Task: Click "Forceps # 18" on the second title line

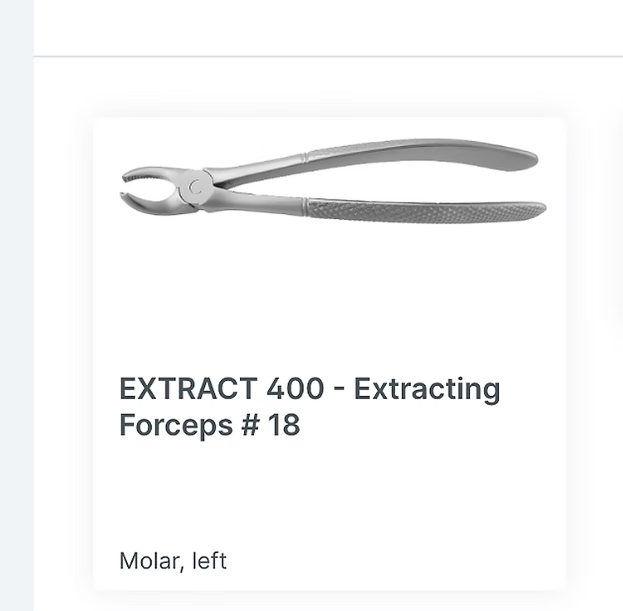Action: 209,425
